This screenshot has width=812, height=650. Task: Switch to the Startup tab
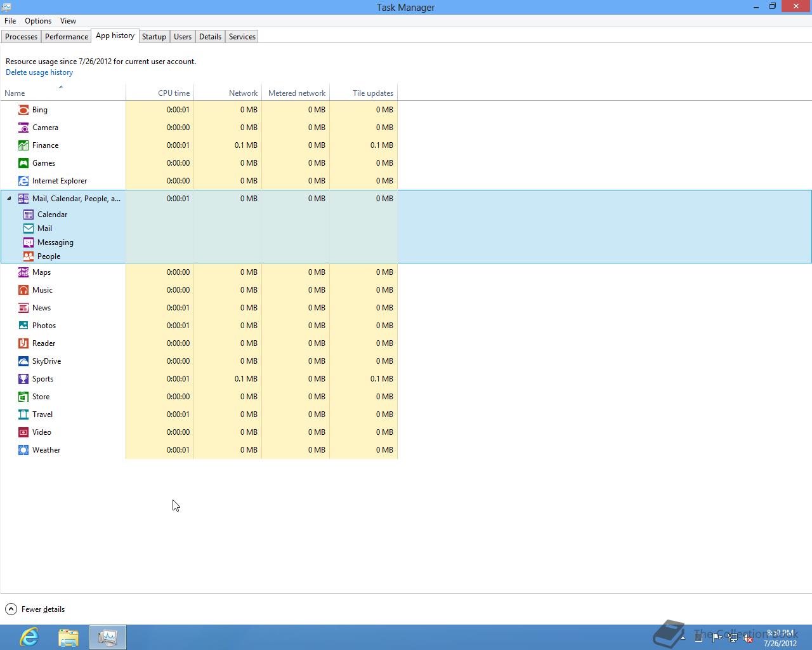[154, 37]
